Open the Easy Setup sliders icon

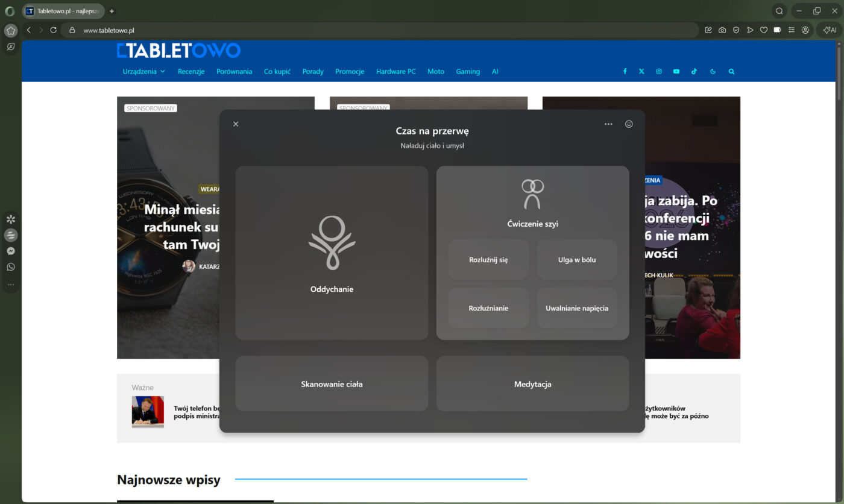[792, 30]
